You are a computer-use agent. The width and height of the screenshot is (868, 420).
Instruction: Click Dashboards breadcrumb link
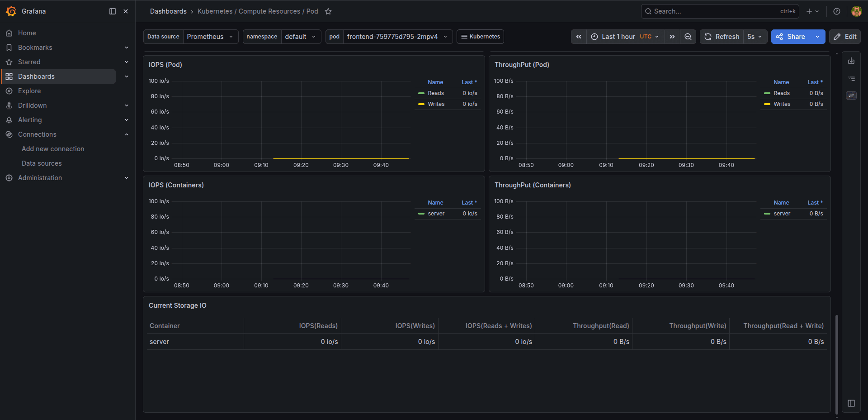tap(168, 11)
